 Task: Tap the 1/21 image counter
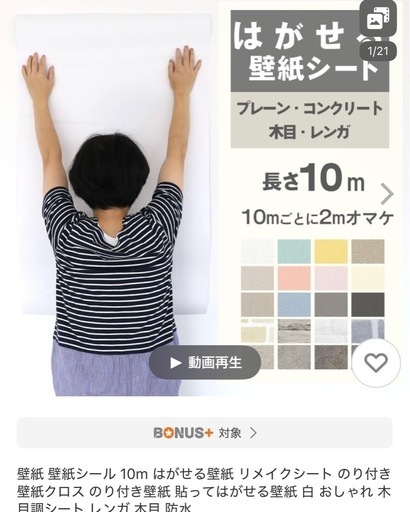point(378,52)
